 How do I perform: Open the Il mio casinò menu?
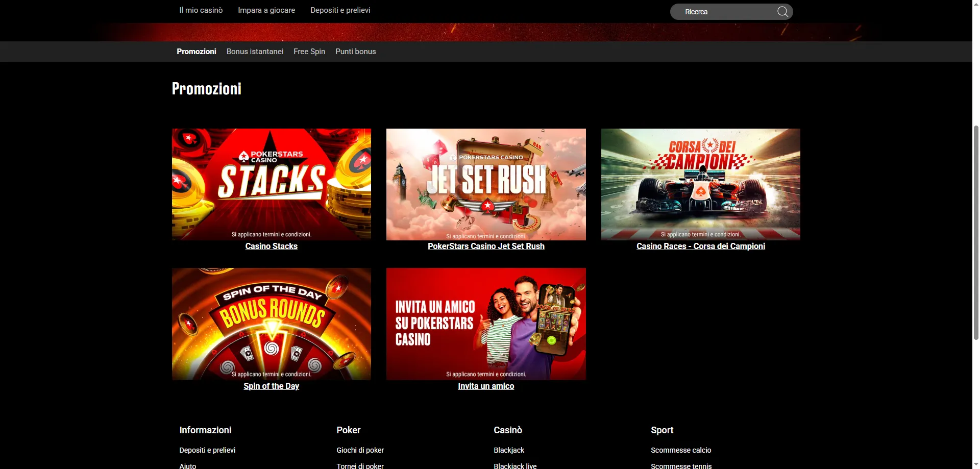(x=201, y=10)
